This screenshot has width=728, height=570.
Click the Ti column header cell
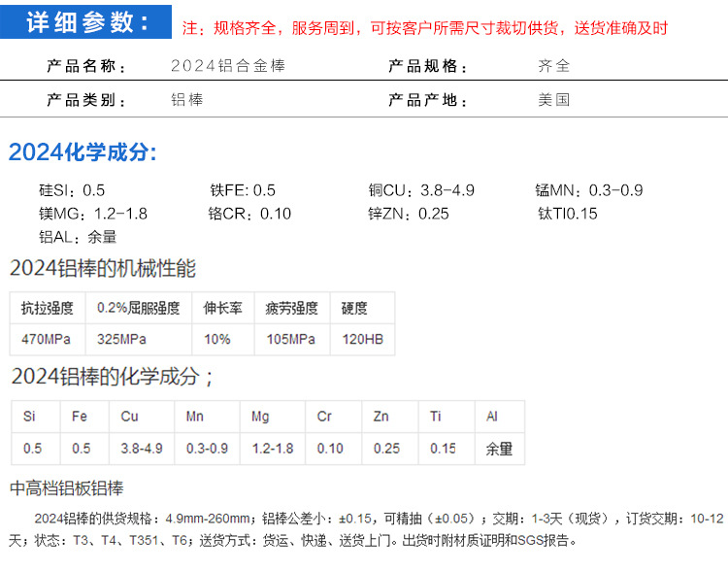[x=447, y=417]
